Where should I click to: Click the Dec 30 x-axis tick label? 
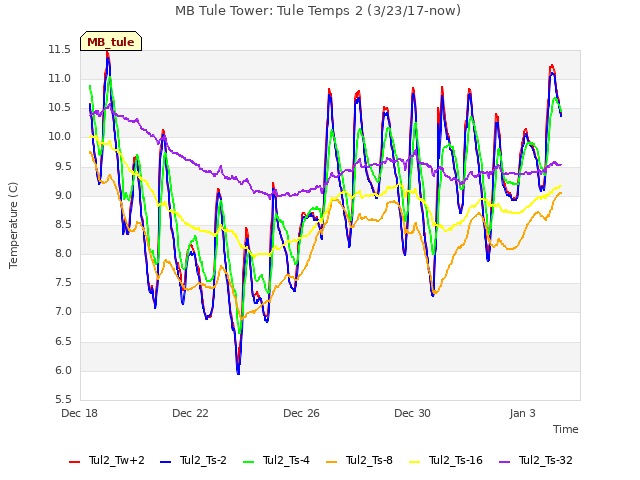point(413,413)
